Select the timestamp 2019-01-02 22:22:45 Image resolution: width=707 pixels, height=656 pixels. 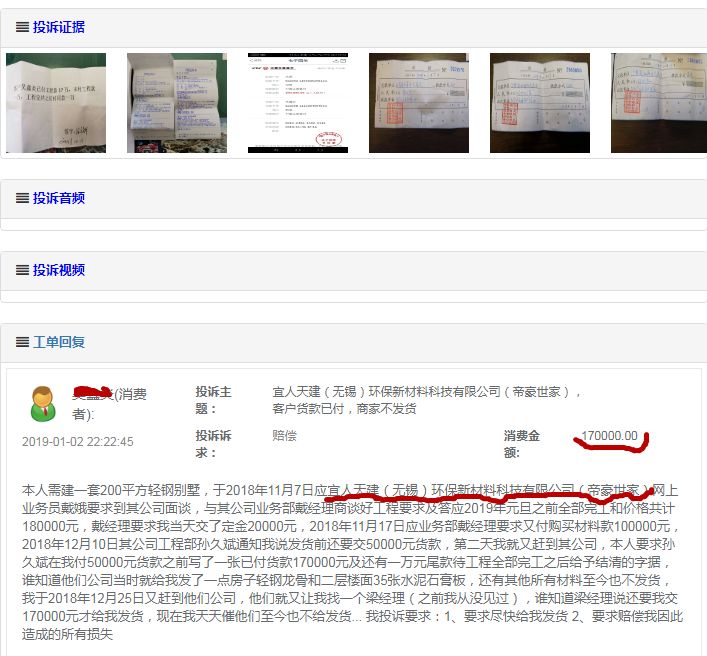click(x=78, y=441)
